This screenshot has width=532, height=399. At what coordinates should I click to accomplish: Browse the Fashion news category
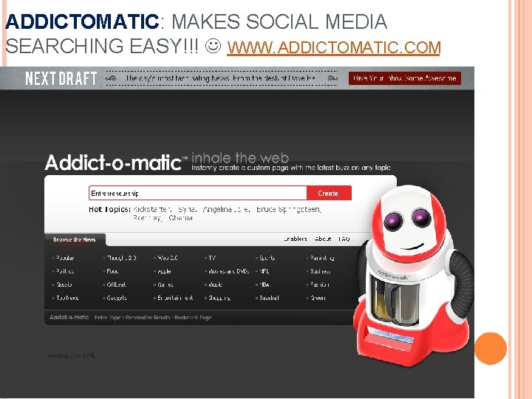coord(320,284)
